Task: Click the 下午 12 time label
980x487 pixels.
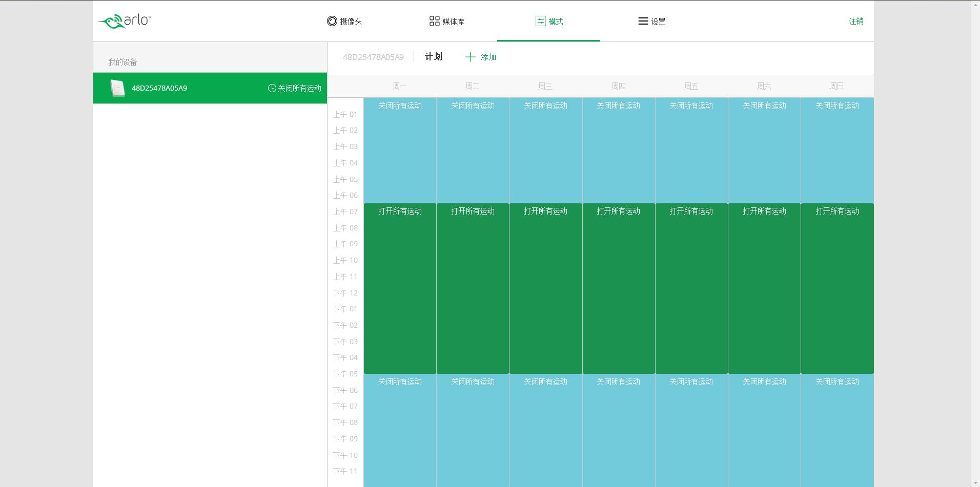Action: coord(345,293)
